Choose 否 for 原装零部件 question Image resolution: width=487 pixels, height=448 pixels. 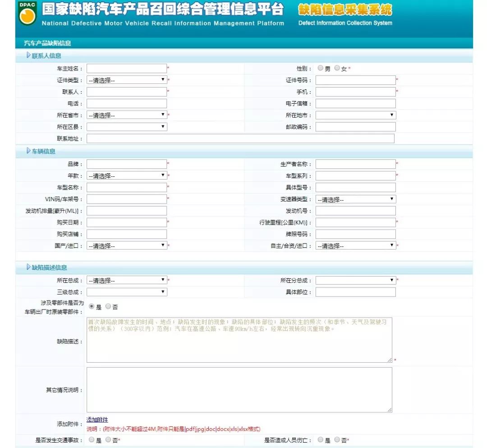pyautogui.click(x=108, y=306)
